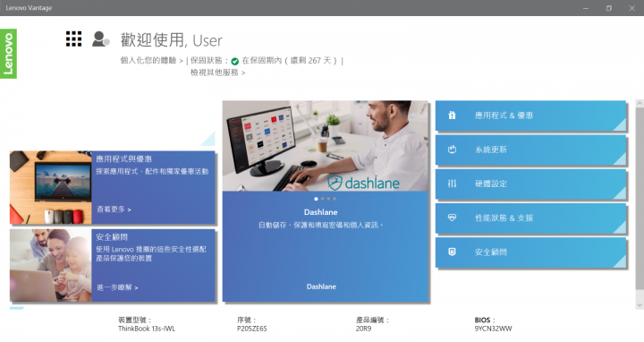Click 查看更多 in 應用程式與優惠 card
Screen dimensions: 644x342
coord(114,209)
